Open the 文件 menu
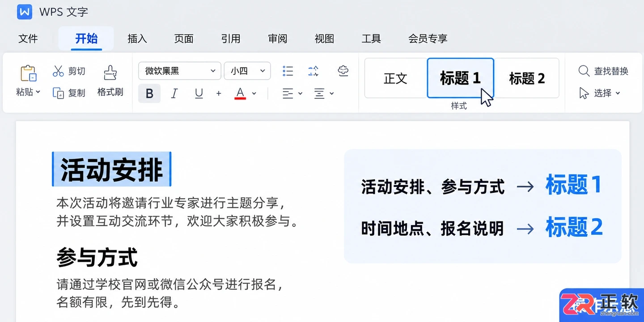 (28, 39)
